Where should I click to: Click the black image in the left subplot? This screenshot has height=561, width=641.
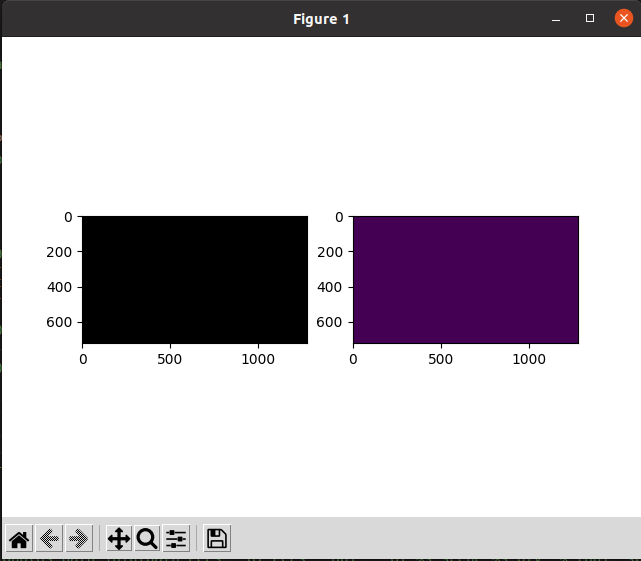click(195, 280)
